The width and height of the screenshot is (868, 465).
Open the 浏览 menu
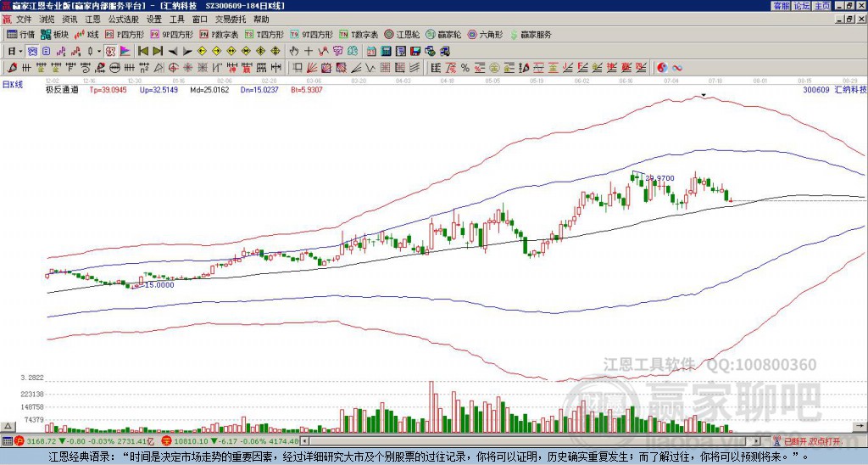coord(47,20)
